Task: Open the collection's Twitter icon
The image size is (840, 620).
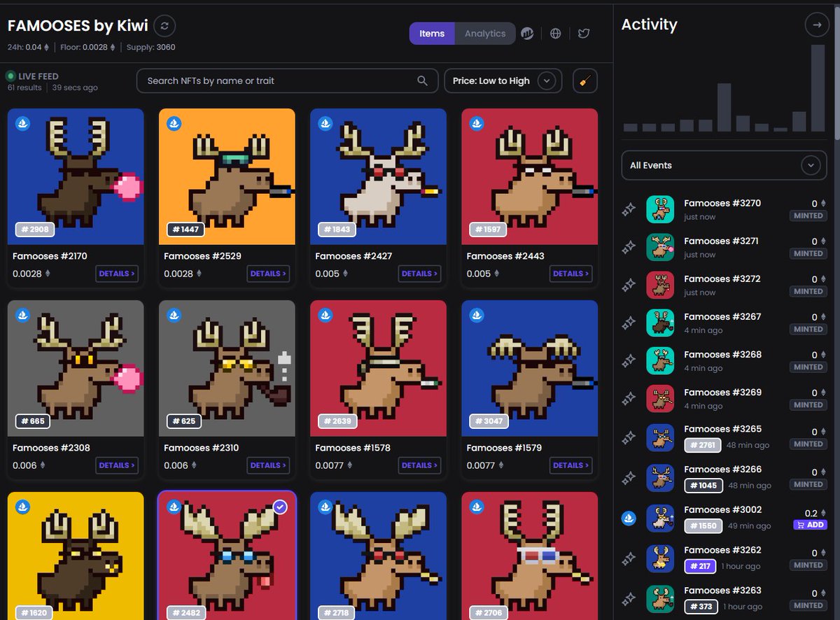Action: pos(584,33)
